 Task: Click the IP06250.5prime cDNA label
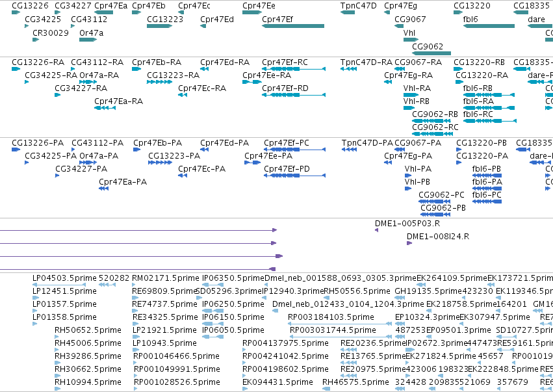point(233,304)
